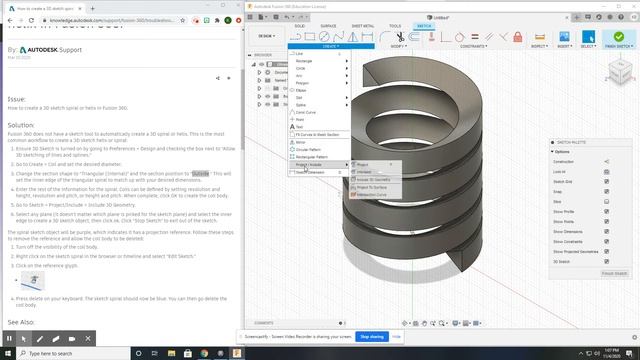Select the Rectangle tool icon in the toolbar
Screen dimensions: 640x360
(310, 37)
